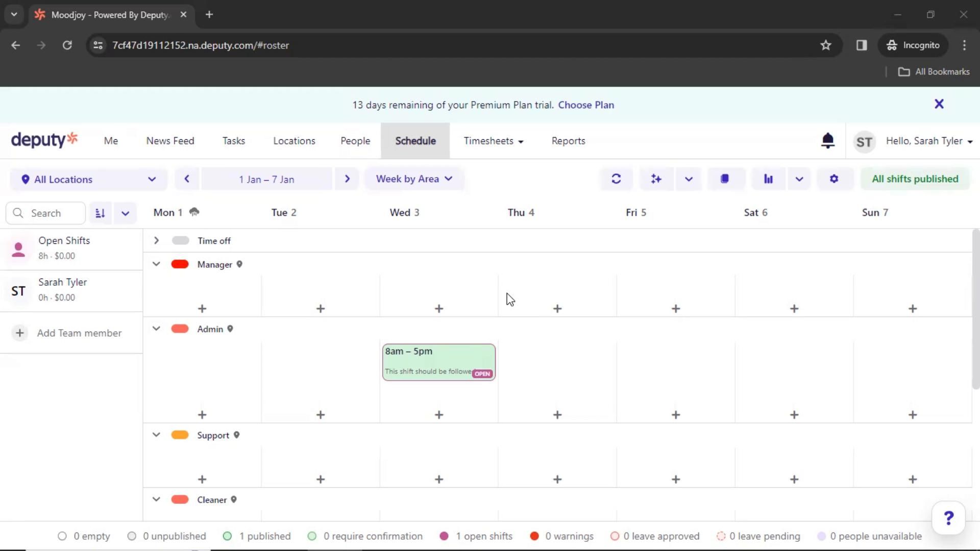The width and height of the screenshot is (980, 551).
Task: Click the Admin area color swatch
Action: 180,329
